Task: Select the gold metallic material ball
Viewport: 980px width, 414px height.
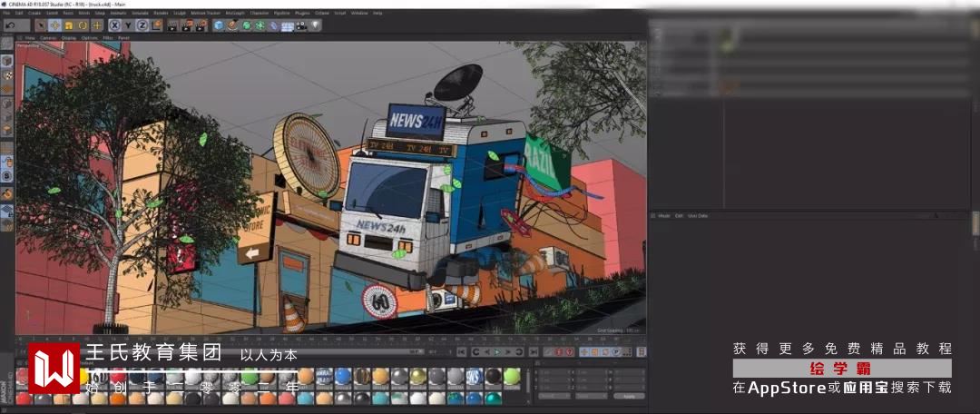Action: pos(418,377)
